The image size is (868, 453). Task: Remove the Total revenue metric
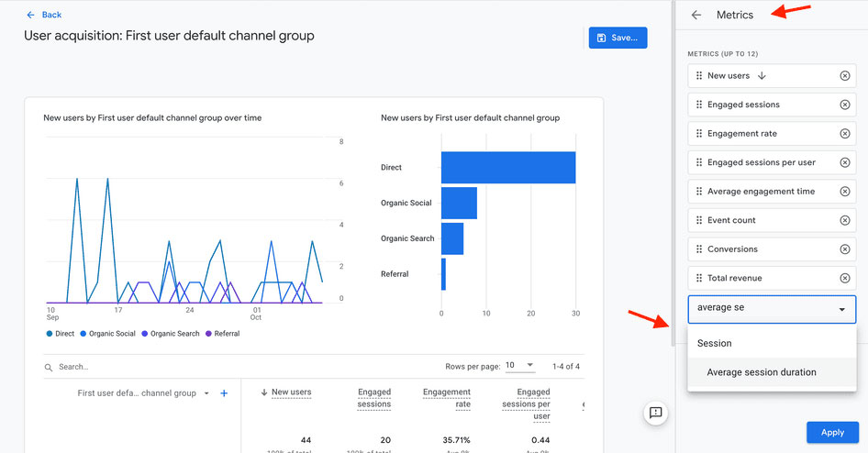[x=844, y=278]
